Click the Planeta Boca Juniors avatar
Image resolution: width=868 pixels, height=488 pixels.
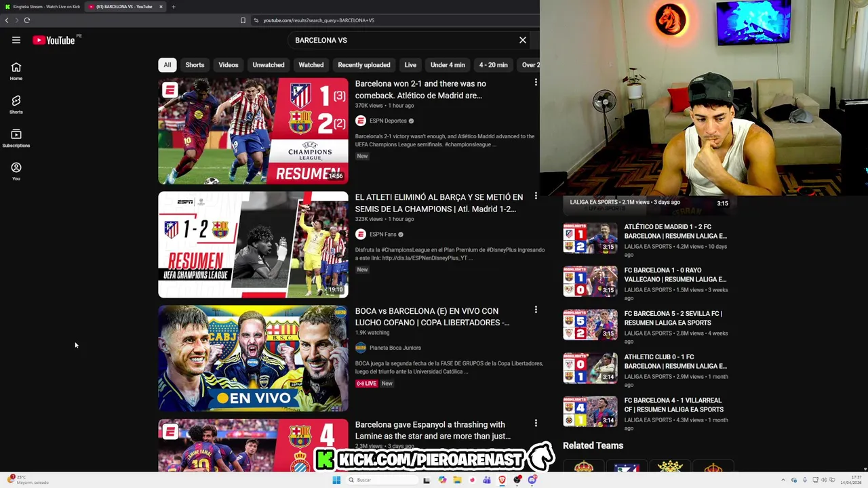[361, 348]
